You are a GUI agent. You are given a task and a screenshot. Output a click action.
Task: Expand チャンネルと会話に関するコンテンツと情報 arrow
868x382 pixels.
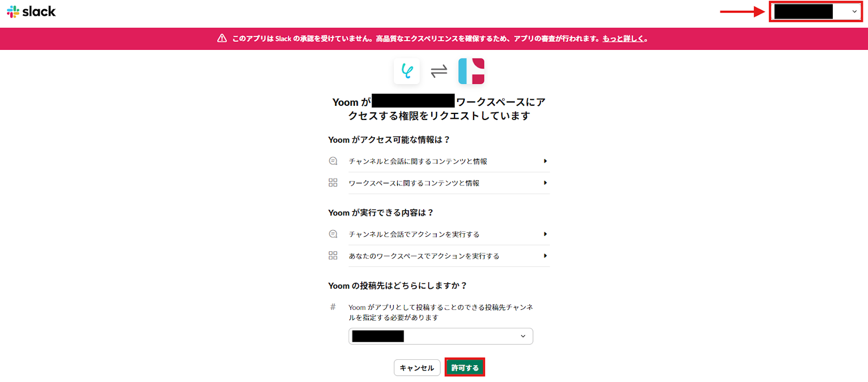[x=545, y=161]
